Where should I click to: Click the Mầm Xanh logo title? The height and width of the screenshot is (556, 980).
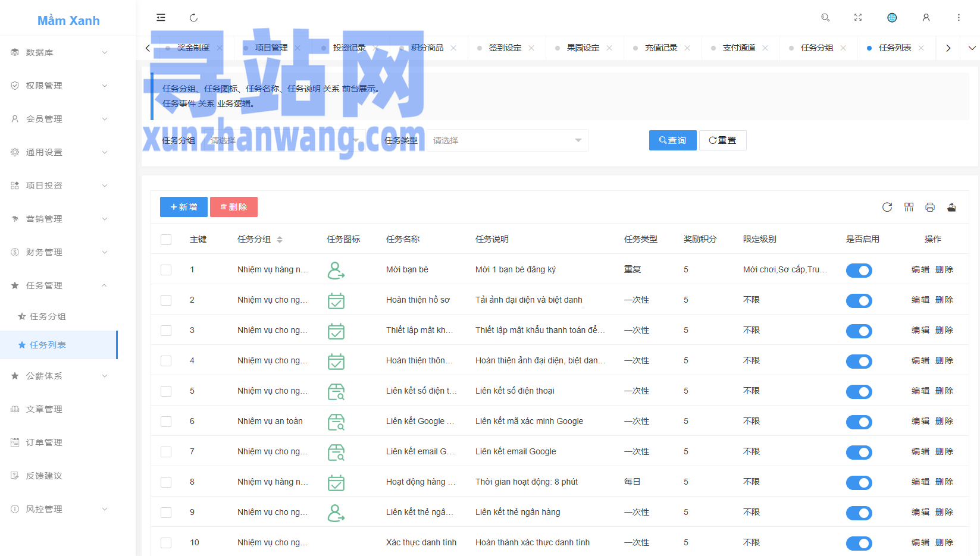(x=68, y=21)
